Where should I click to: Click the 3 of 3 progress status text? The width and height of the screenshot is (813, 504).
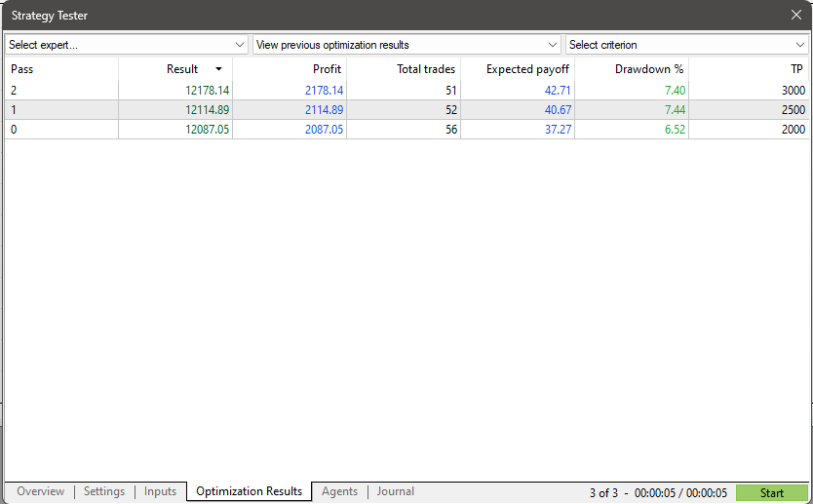(x=603, y=492)
